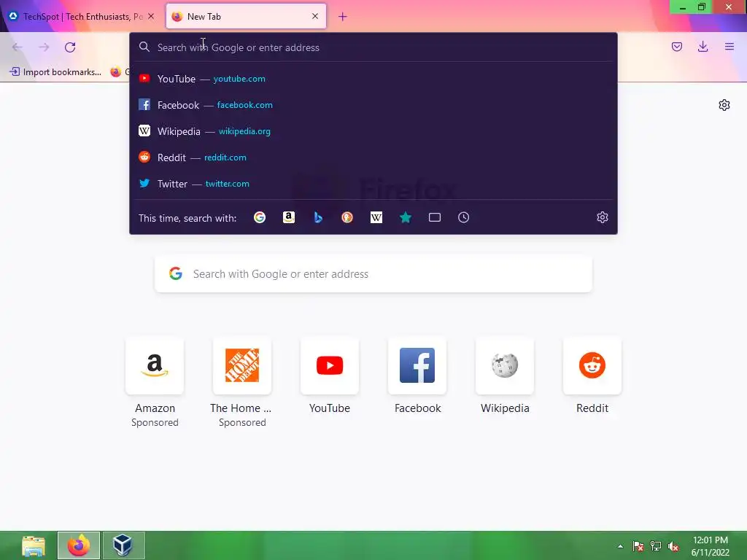
Task: Reload the current page
Action: click(x=70, y=47)
